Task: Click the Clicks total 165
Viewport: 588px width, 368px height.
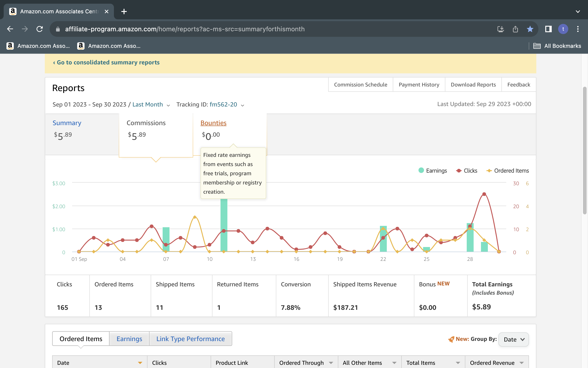Action: click(x=62, y=308)
